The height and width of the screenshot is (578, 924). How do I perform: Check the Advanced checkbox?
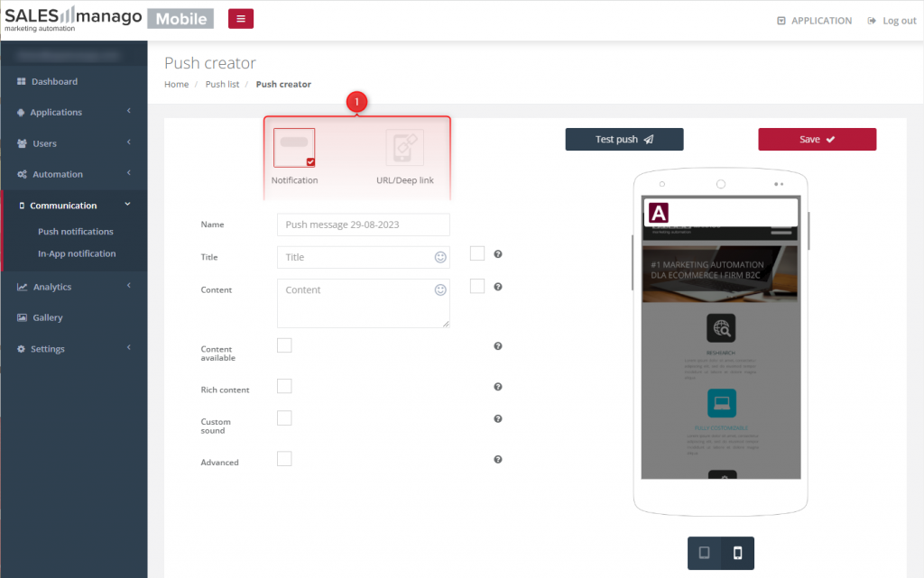(284, 459)
